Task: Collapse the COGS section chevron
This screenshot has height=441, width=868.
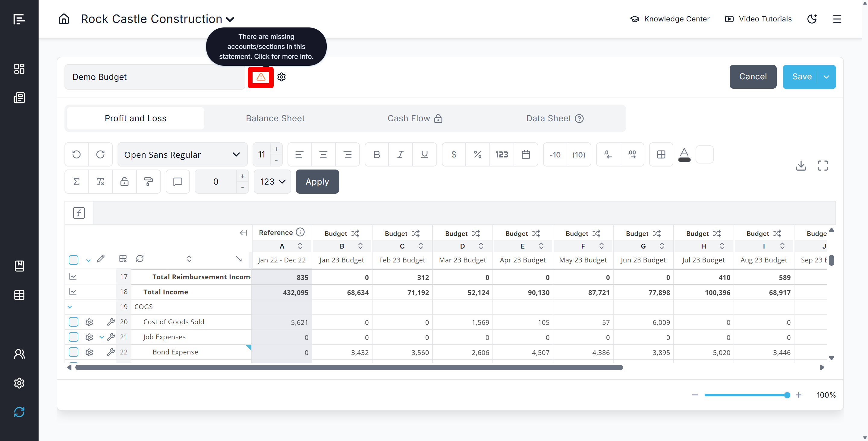Action: [x=70, y=307]
